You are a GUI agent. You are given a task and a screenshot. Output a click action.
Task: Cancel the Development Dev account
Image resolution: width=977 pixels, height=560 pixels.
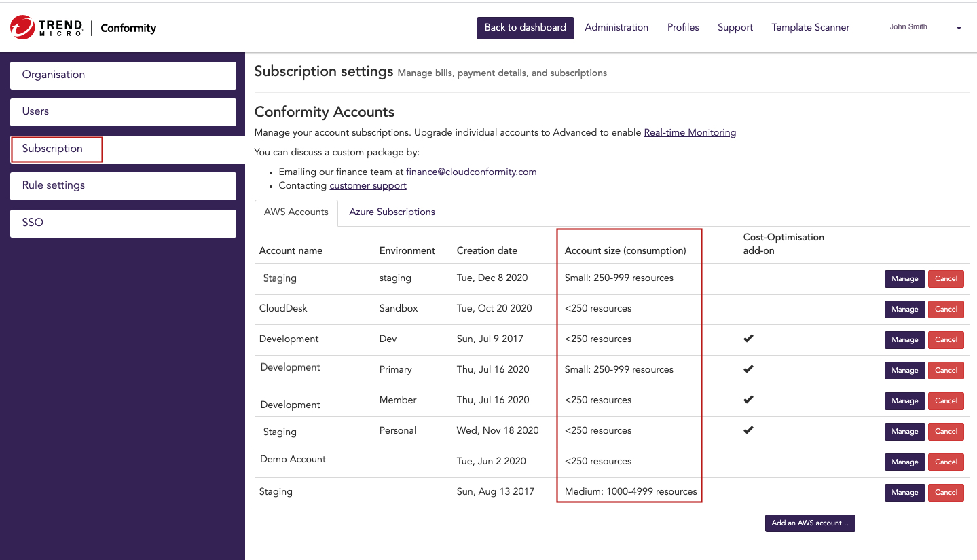pos(946,340)
